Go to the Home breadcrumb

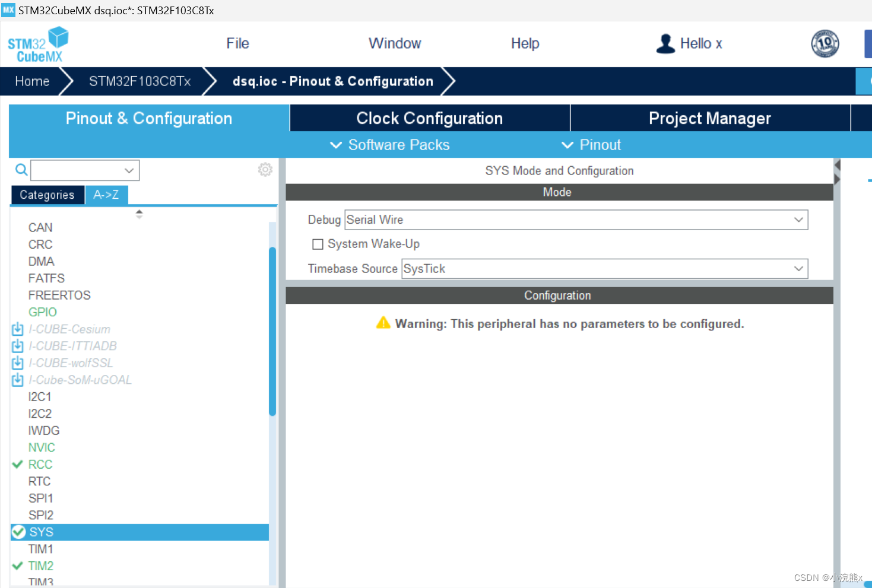[32, 81]
